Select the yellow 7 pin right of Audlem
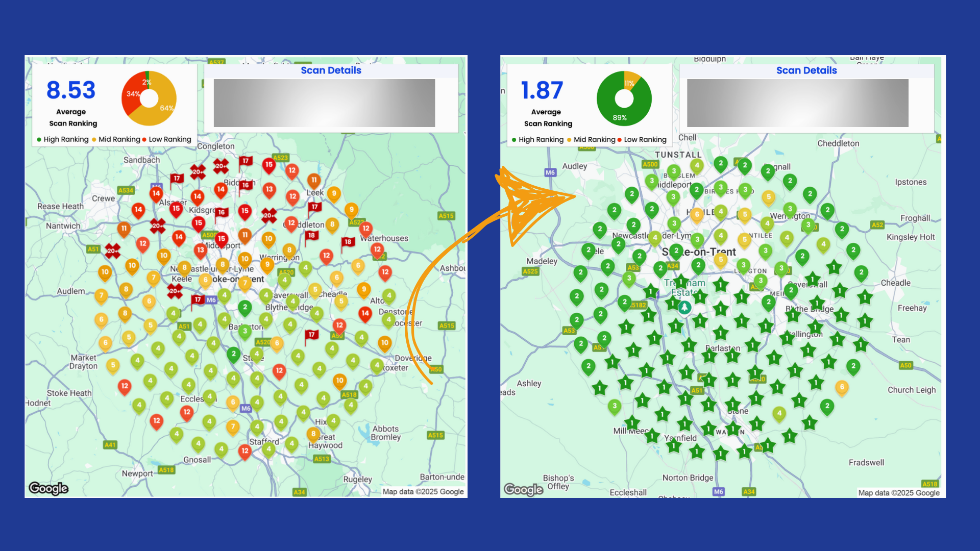 [x=101, y=296]
